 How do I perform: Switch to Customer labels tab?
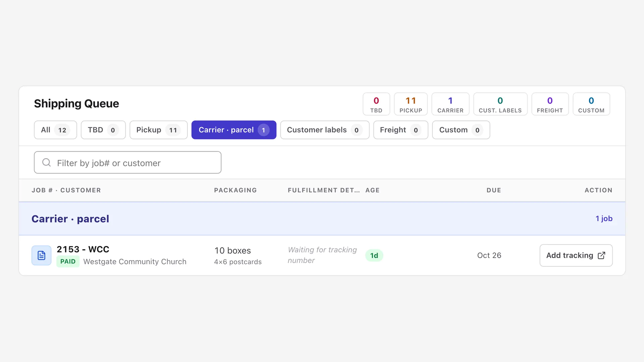coord(325,130)
